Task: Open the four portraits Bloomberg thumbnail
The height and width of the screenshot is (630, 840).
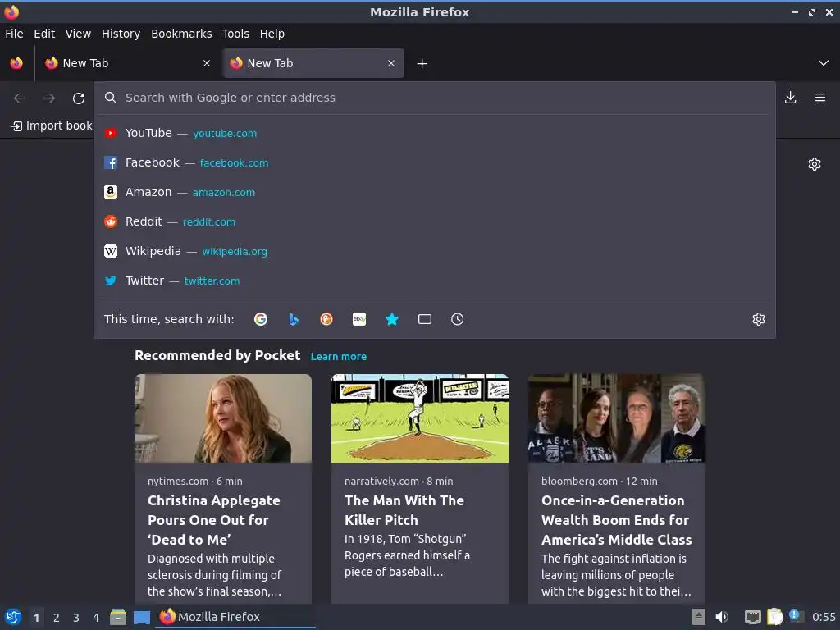Action: [x=617, y=418]
